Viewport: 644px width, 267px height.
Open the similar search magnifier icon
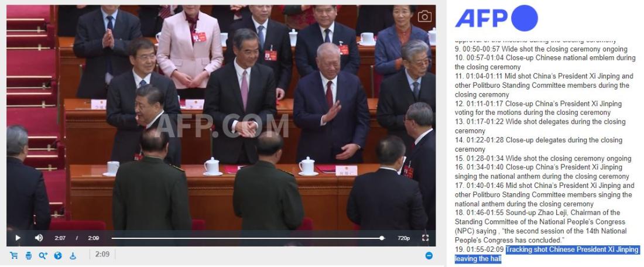(43, 255)
